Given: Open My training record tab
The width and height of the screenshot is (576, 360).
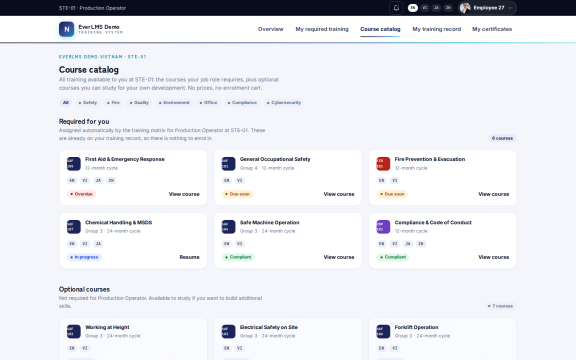Looking at the screenshot, I should coord(436,29).
